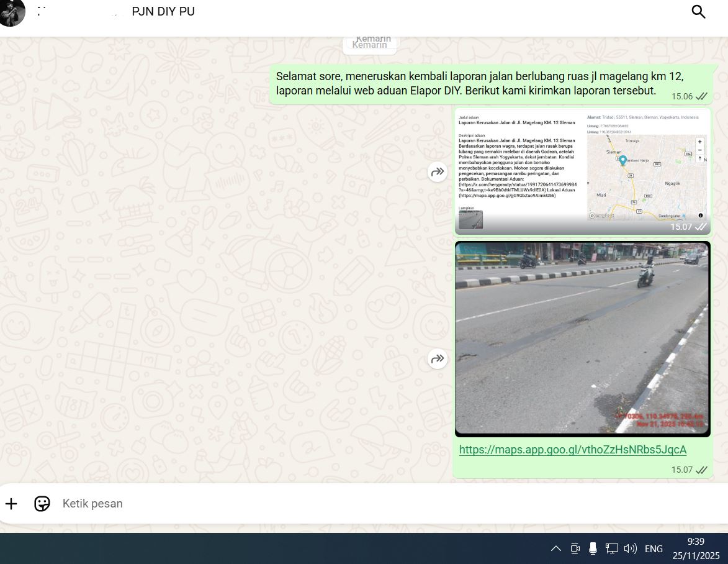Viewport: 728px width, 564px height.
Task: Open the contact profile picture
Action: pos(12,12)
